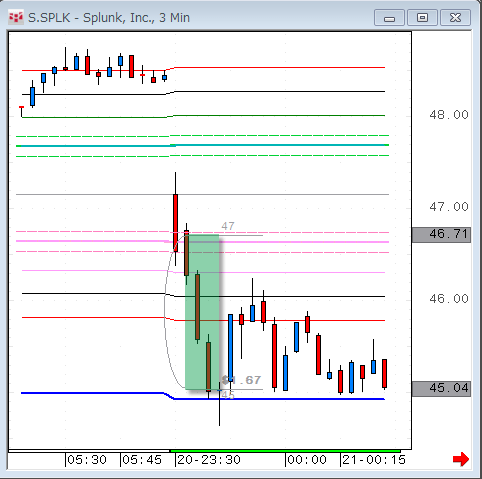Click the Splunk chart window icon
This screenshot has width=482, height=479.
15,17
